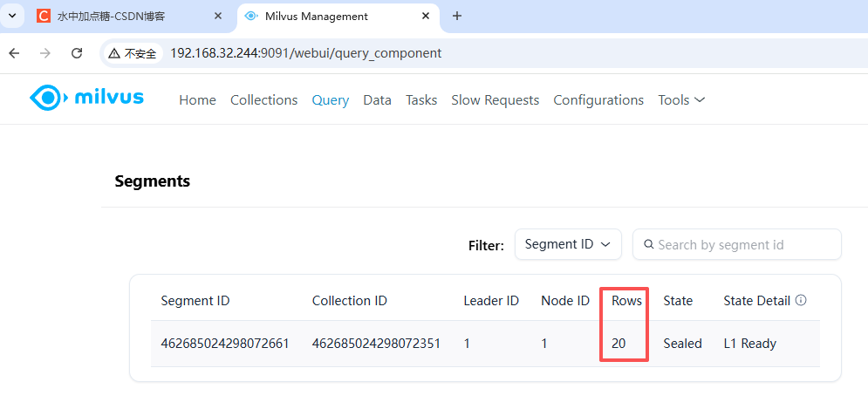
Task: Select segment ID 462685024298072661
Action: pos(225,344)
